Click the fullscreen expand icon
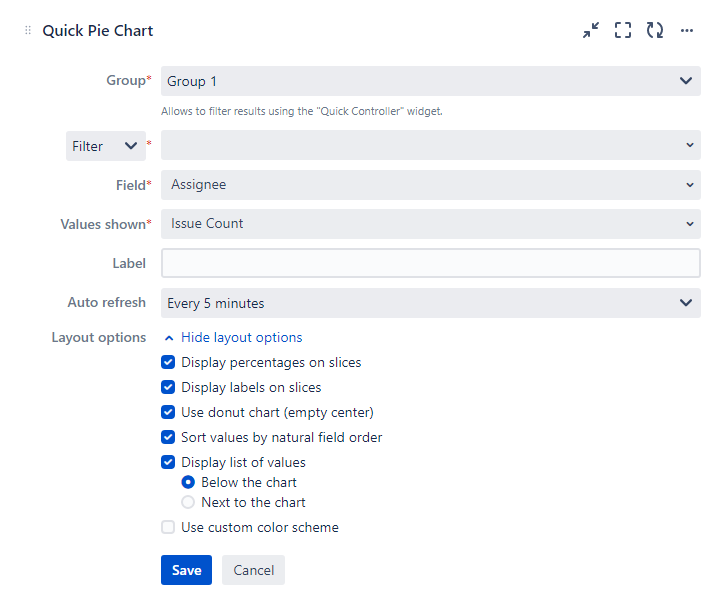Viewport: 718px width, 608px height. 623,31
